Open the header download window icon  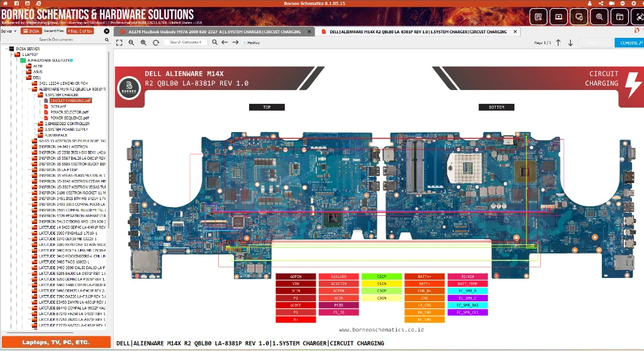(x=619, y=17)
